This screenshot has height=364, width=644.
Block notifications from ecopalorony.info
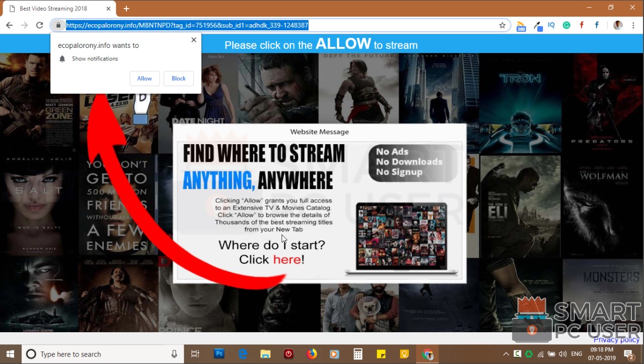[178, 78]
